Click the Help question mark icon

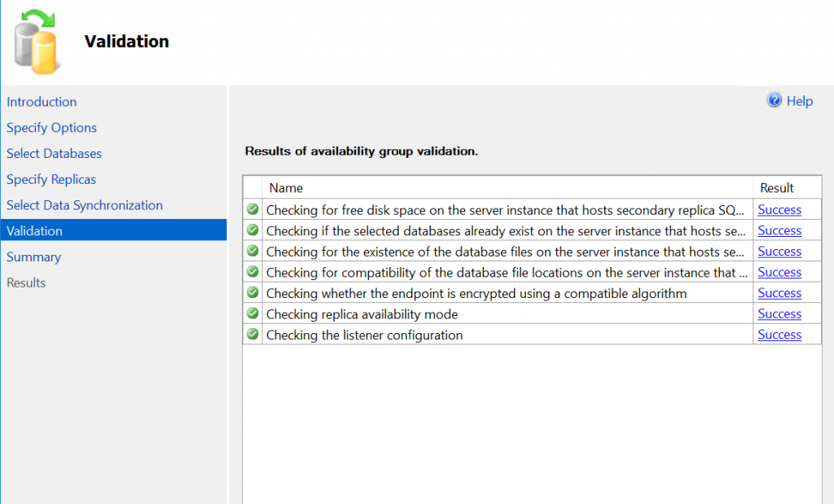(774, 100)
